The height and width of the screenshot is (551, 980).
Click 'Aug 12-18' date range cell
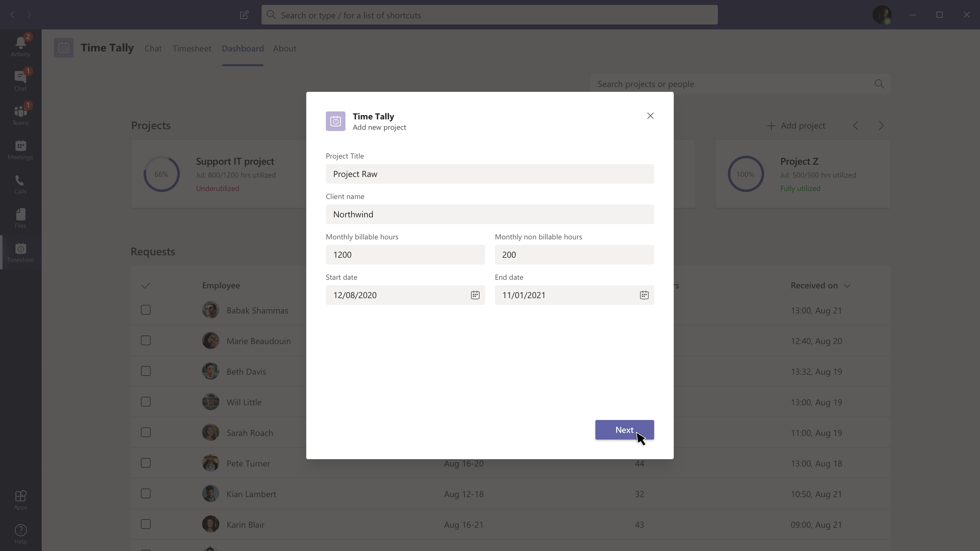(464, 494)
